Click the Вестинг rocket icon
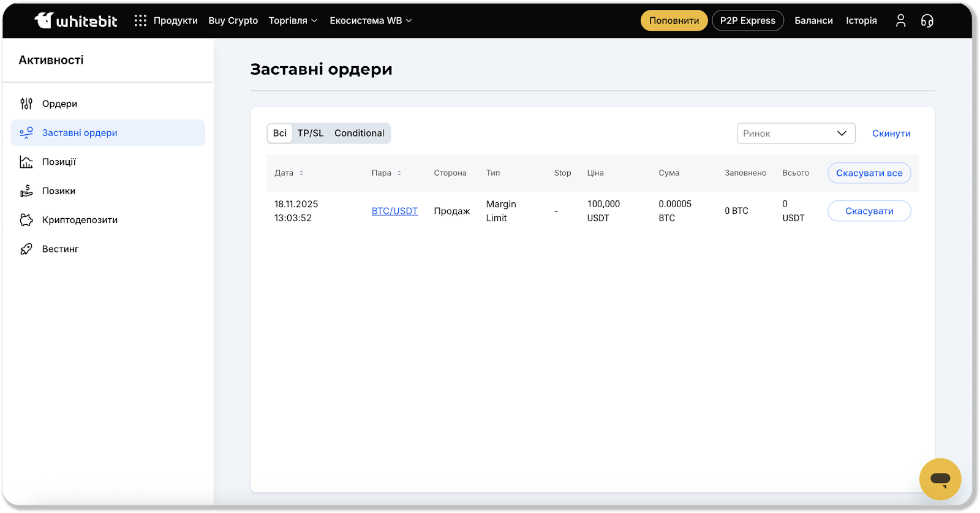 26,249
